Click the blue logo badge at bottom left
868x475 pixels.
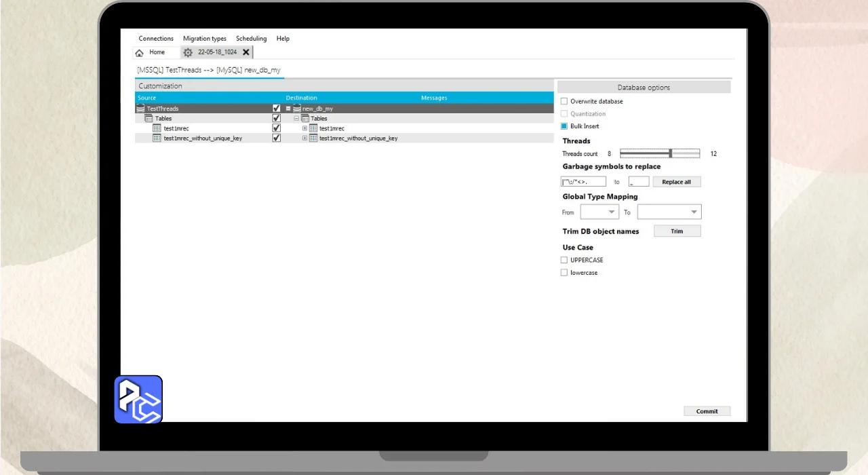tap(138, 399)
